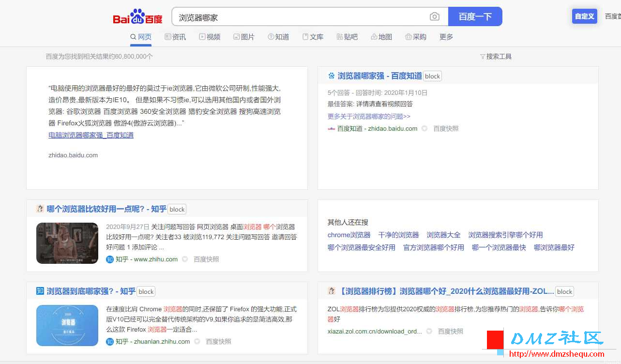Search related term chrome浏览器
Viewport: 621px width, 364px height.
click(x=349, y=235)
